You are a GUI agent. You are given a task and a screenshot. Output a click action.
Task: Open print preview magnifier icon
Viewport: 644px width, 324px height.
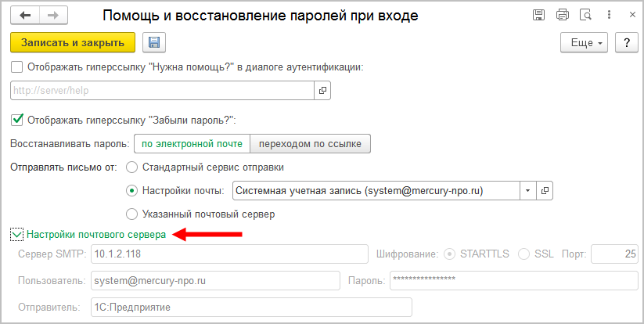click(x=585, y=15)
